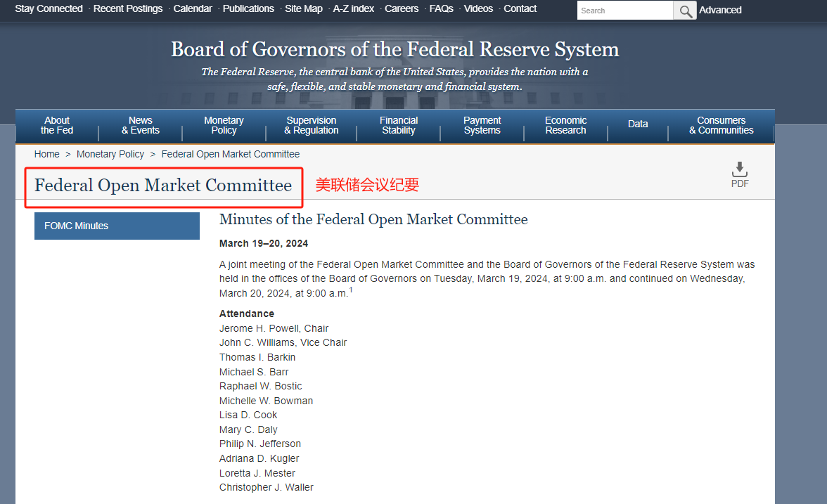Open footnote 1 superscript reference

point(351,290)
